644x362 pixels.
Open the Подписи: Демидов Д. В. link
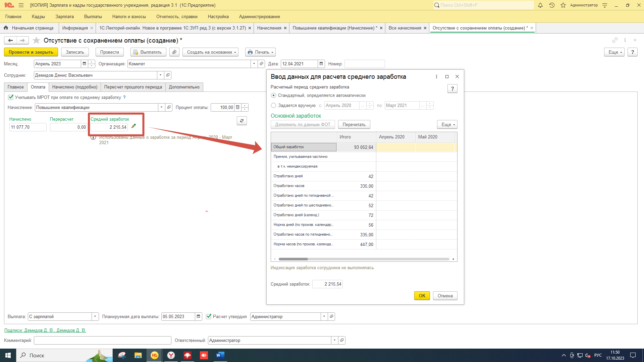coord(45,330)
